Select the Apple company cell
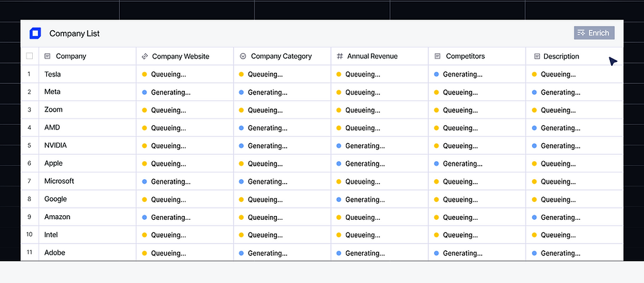644x283 pixels. (x=88, y=163)
